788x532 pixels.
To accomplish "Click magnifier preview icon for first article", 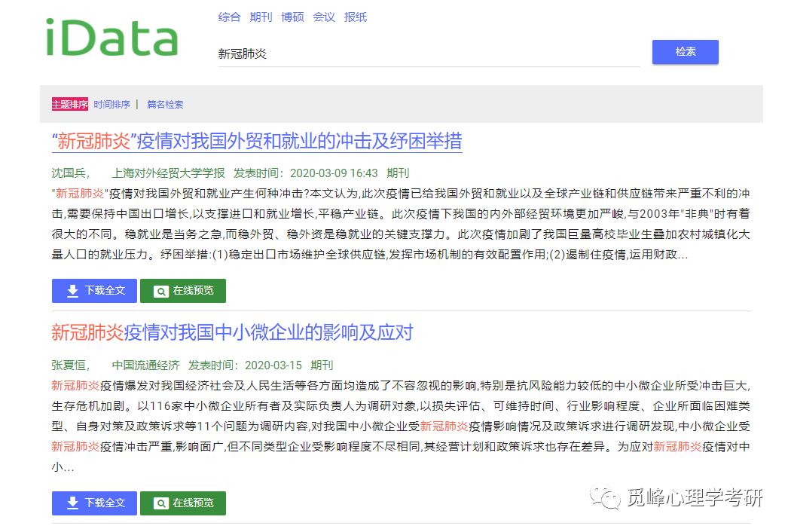I will coord(160,291).
